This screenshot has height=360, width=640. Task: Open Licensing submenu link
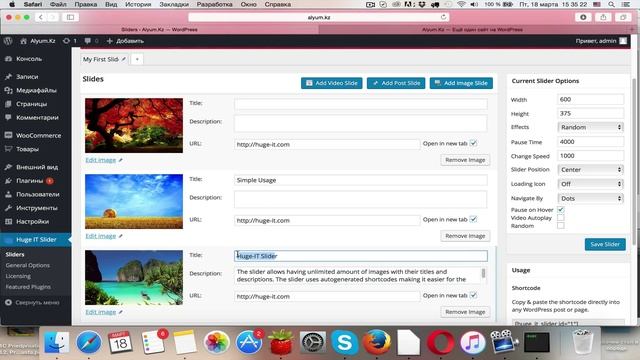click(18, 276)
